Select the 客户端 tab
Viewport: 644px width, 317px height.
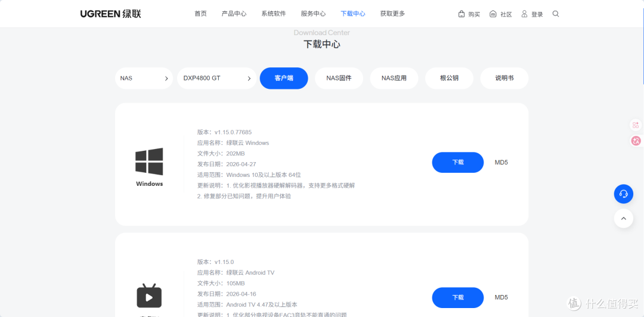pyautogui.click(x=284, y=78)
